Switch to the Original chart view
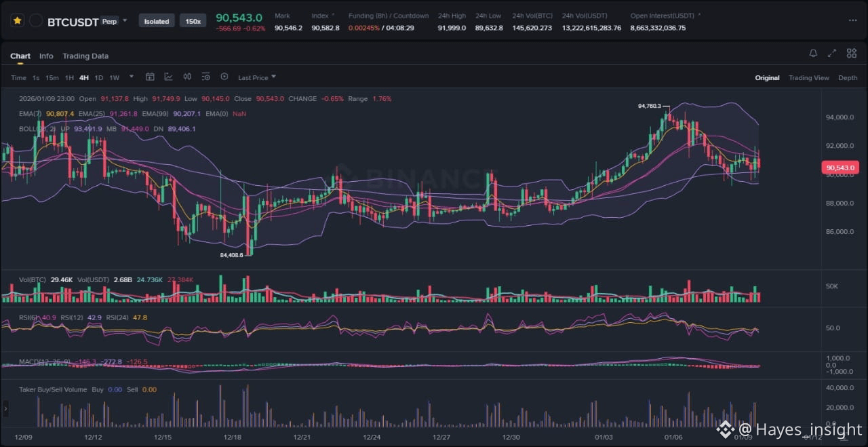Screen dimensions: 868x447 [767, 78]
